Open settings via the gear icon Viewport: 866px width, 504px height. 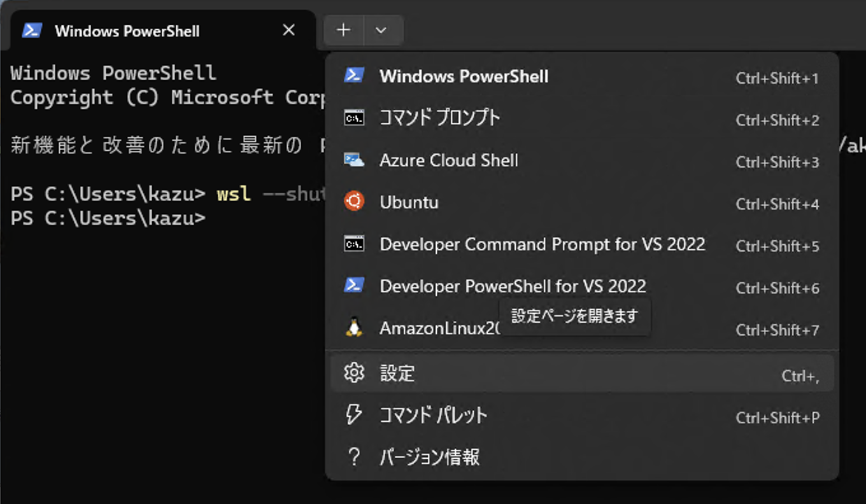click(x=354, y=374)
